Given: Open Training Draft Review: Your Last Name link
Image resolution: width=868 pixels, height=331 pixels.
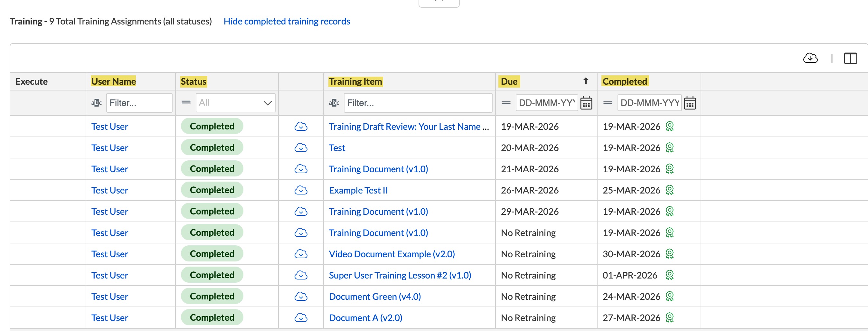Looking at the screenshot, I should coord(409,127).
